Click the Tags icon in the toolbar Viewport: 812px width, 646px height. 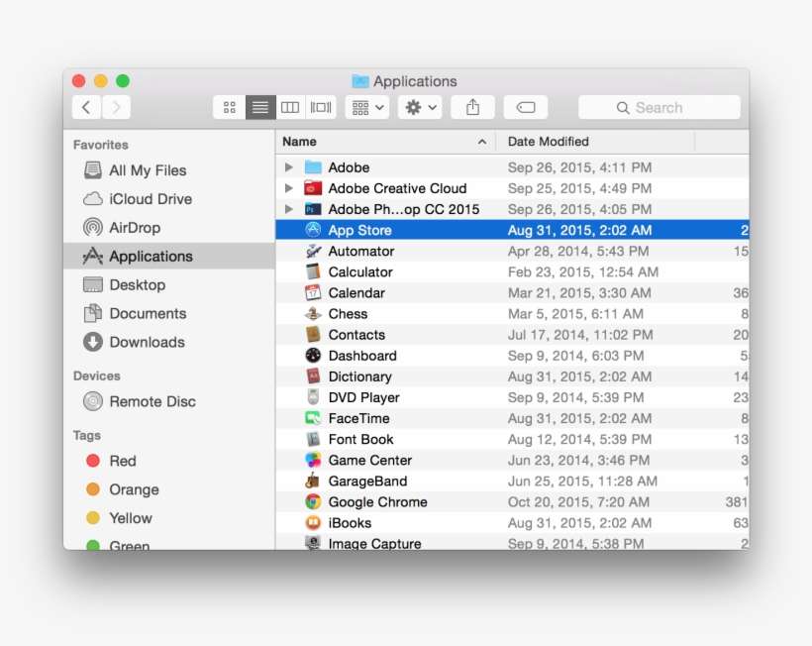(x=525, y=106)
